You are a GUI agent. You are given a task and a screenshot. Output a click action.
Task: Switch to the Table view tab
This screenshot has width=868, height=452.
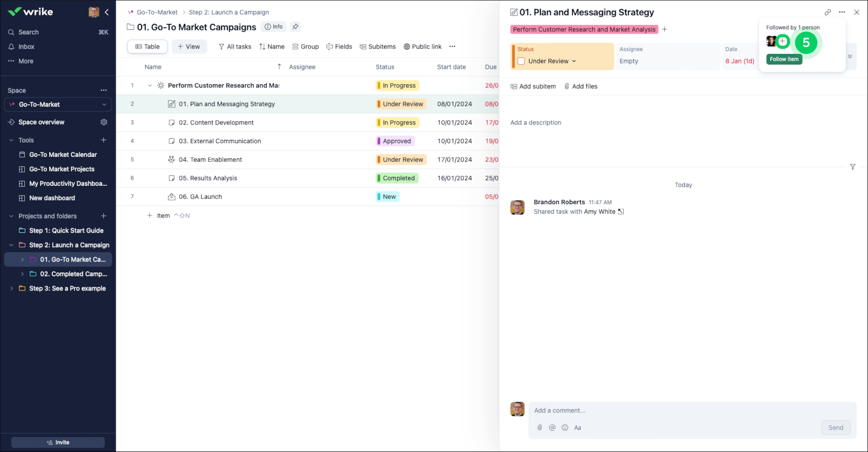(x=147, y=47)
